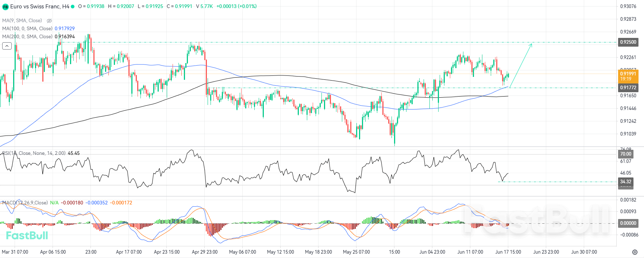The height and width of the screenshot is (258, 644).
Task: Click the 0.92500 price level tag
Action: pyautogui.click(x=628, y=42)
